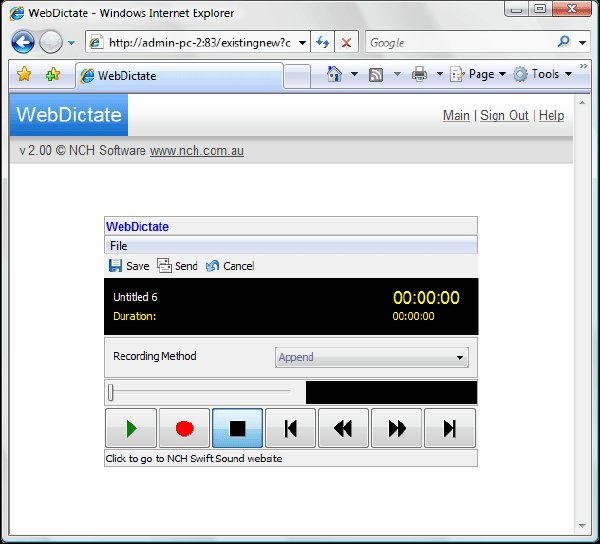Click the WebDictate applet title text
The image size is (600, 544).
(x=137, y=226)
